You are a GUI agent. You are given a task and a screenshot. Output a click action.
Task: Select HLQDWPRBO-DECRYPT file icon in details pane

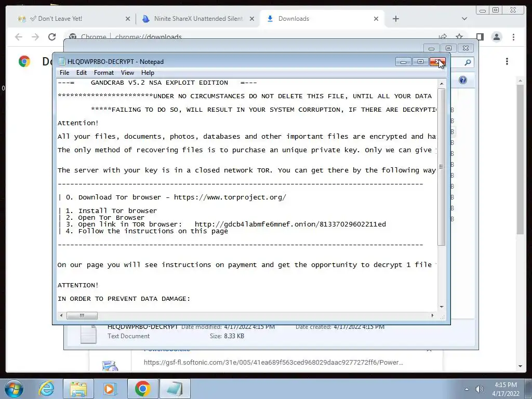[x=88, y=335]
